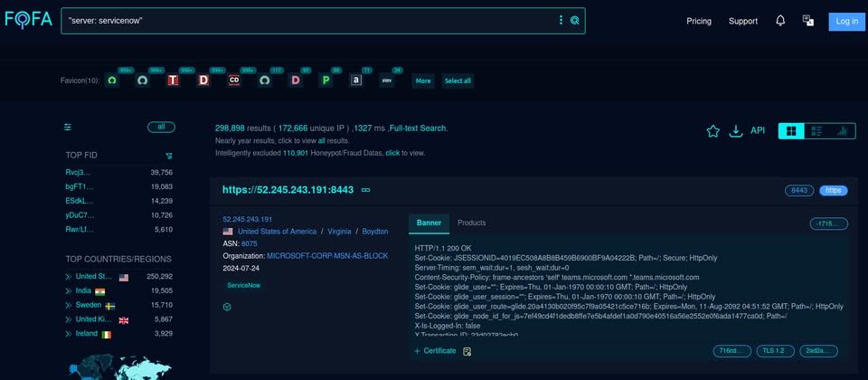This screenshot has height=380, width=868.
Task: Expand the United Kingdom country entry
Action: coord(68,319)
